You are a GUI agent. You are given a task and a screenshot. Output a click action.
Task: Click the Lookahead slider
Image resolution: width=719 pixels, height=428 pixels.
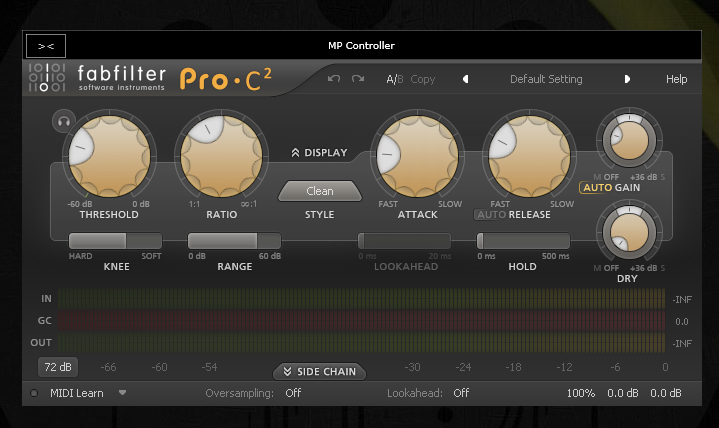click(404, 240)
